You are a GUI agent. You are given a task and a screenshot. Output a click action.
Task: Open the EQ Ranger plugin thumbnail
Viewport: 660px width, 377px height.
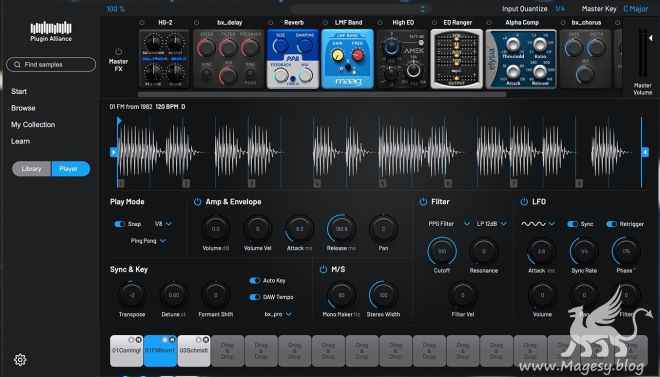(457, 59)
